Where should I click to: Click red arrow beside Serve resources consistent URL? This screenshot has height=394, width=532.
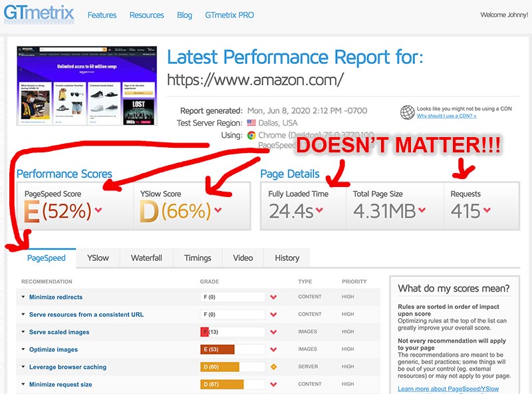273,315
